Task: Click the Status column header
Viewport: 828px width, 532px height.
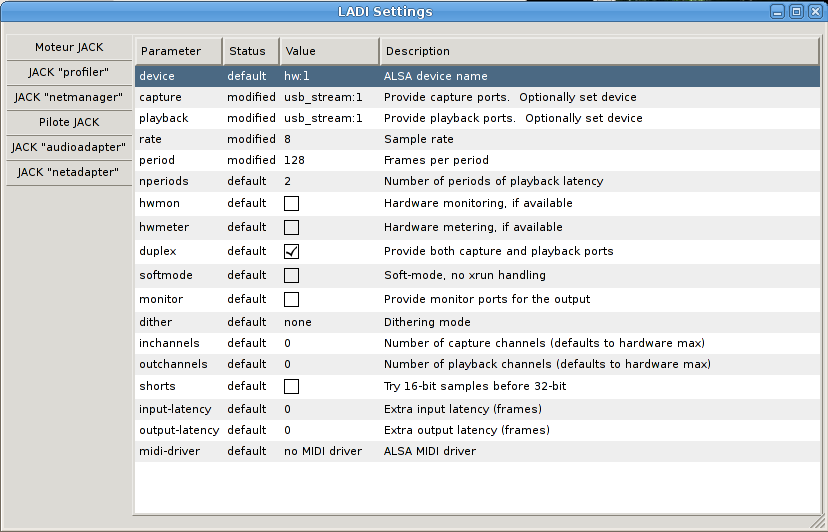Action: click(251, 51)
